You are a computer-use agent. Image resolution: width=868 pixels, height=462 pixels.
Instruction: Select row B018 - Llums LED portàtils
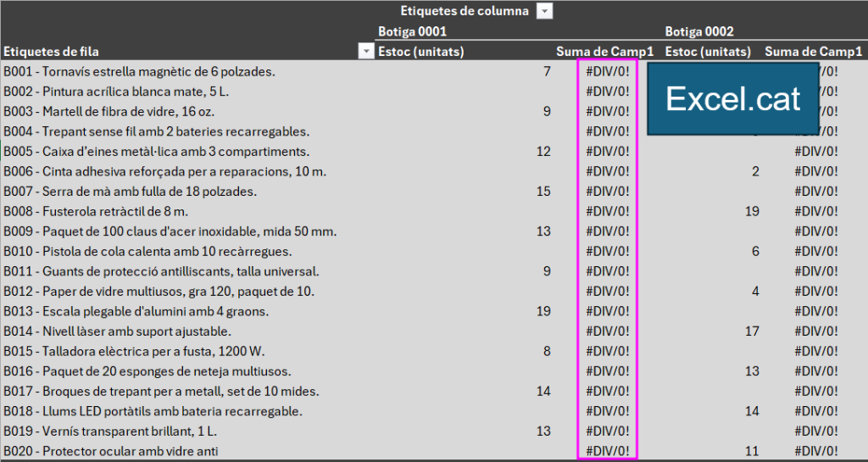click(153, 411)
